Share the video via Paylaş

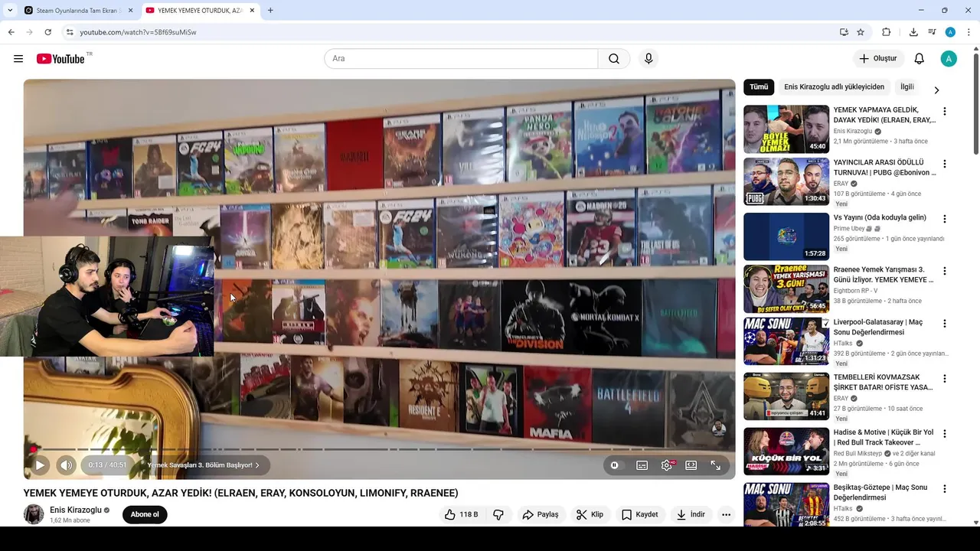pyautogui.click(x=541, y=514)
